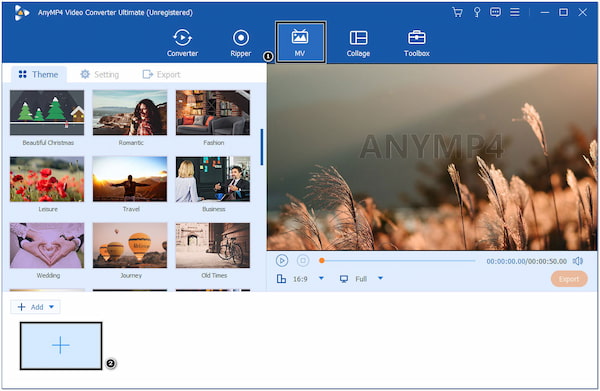This screenshot has width=600, height=391.
Task: Choose the Travel theme thumbnail
Action: coord(130,179)
